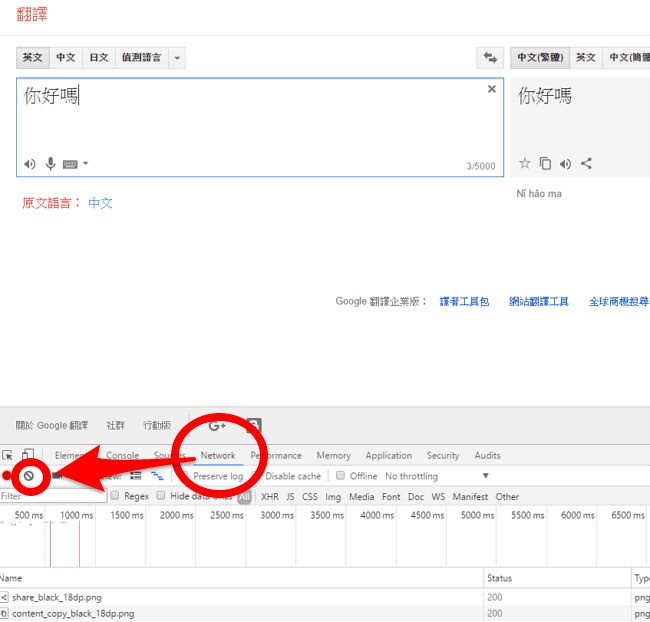650x622 pixels.
Task: Filter requests by CSS
Action: click(310, 496)
